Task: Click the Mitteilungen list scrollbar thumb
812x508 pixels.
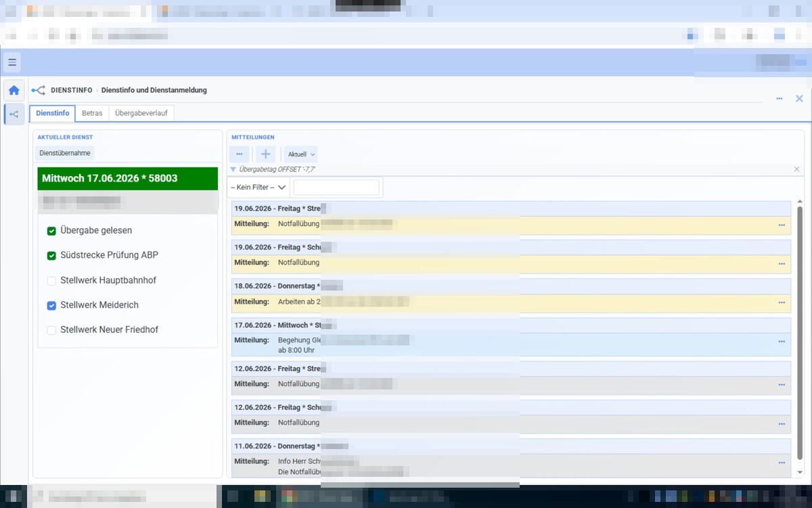Action: point(799,333)
